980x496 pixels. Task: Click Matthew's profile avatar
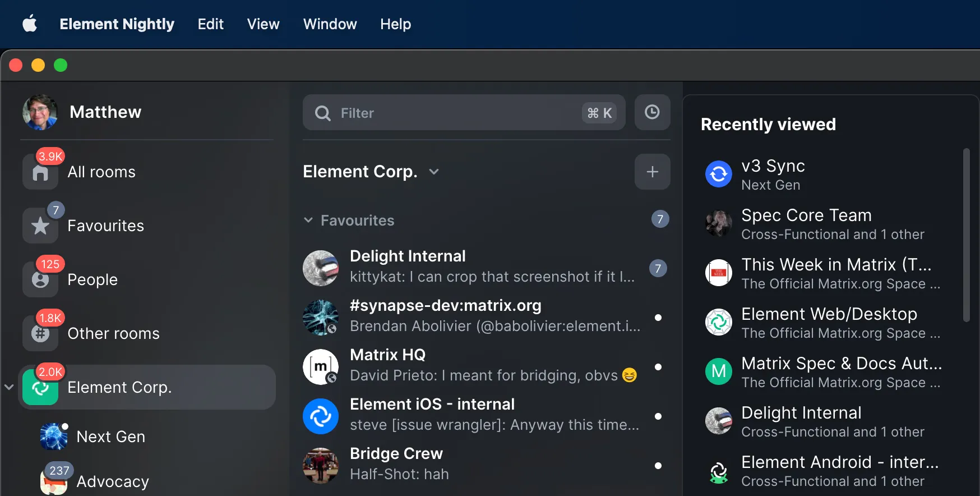coord(40,112)
